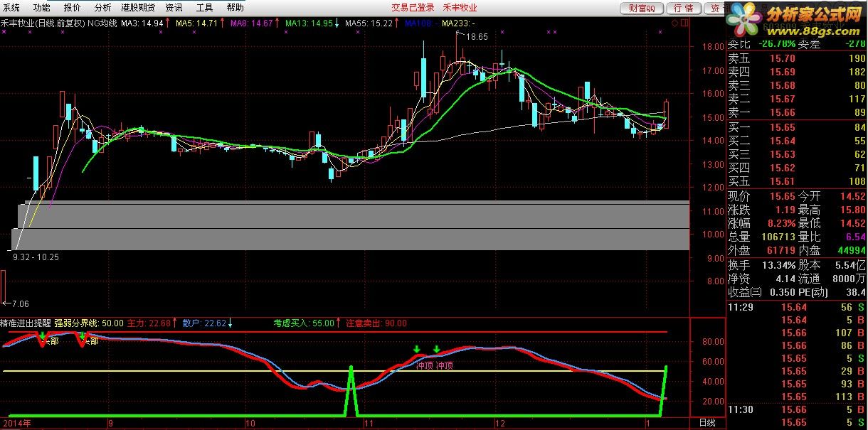Click the 卖五 15.70 order row
The width and height of the screenshot is (868, 430).
click(797, 58)
